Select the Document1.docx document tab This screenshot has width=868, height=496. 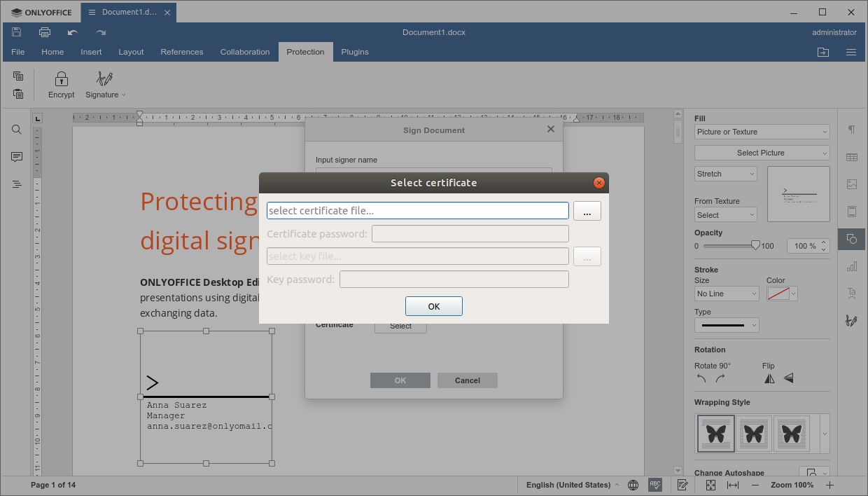point(129,12)
